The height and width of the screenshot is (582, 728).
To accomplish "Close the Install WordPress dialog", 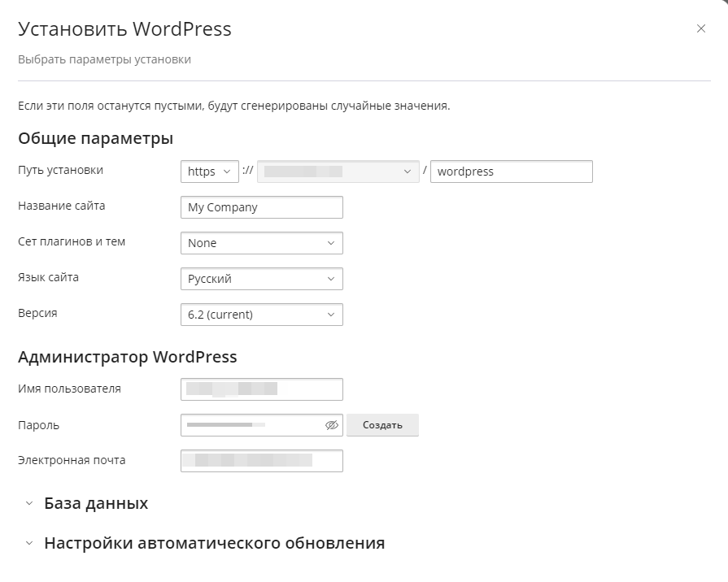I will coord(701,28).
